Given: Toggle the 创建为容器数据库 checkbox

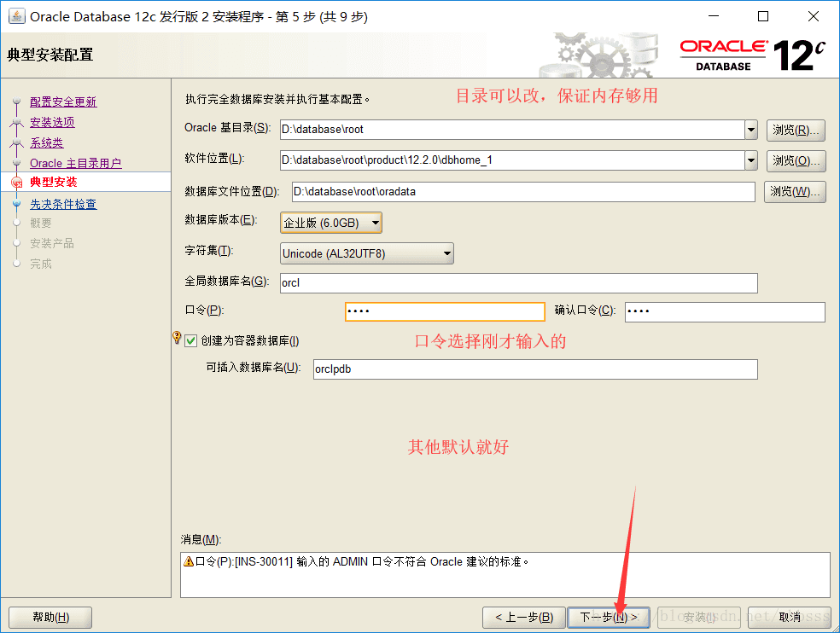Looking at the screenshot, I should click(190, 340).
